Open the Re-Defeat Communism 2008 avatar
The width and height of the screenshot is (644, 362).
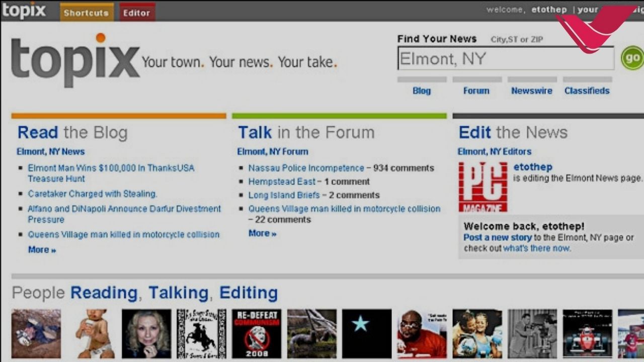tap(257, 334)
